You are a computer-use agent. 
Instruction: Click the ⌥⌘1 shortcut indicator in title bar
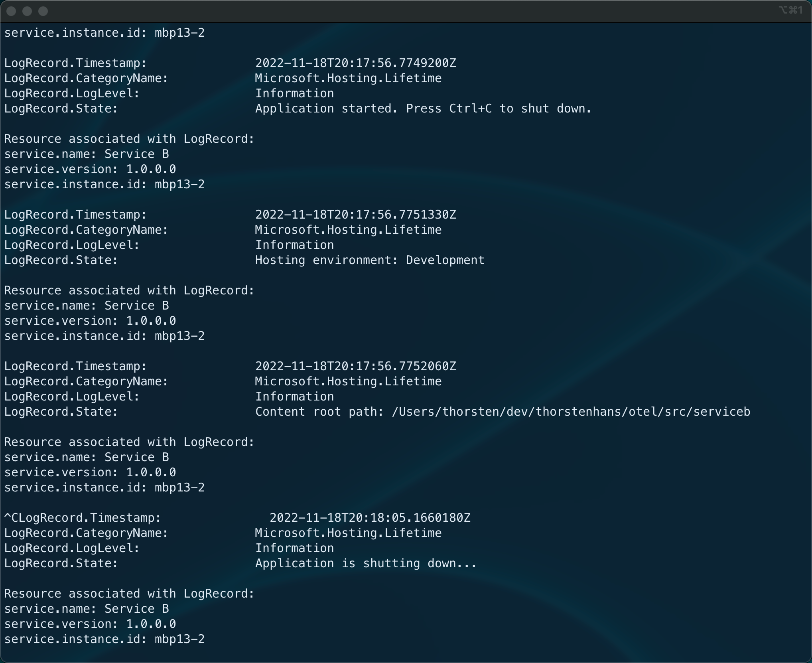790,10
